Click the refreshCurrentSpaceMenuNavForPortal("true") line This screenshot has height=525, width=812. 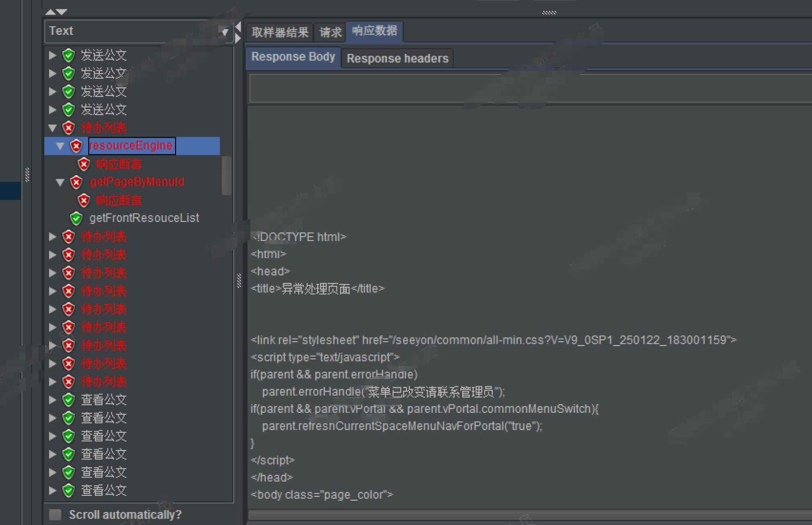coord(402,426)
